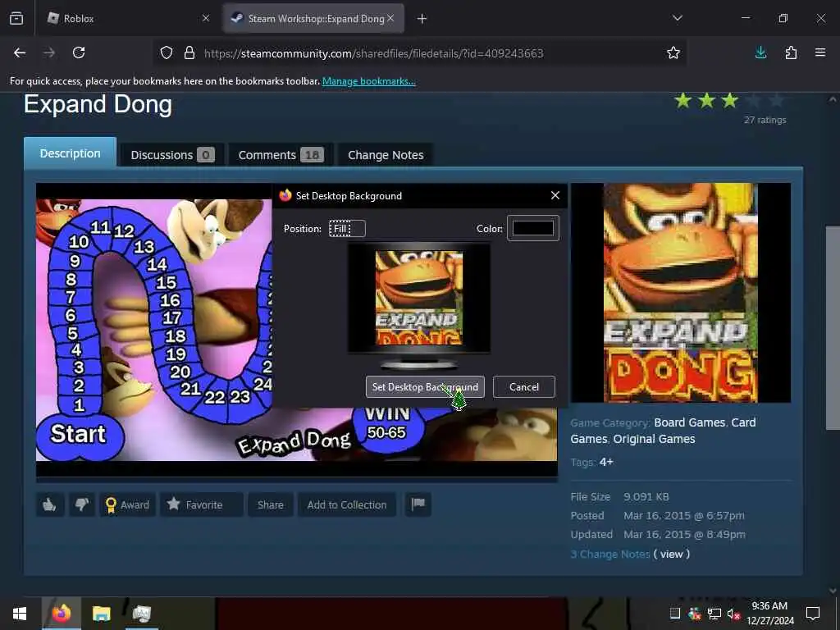Give an Award to this item

click(127, 504)
